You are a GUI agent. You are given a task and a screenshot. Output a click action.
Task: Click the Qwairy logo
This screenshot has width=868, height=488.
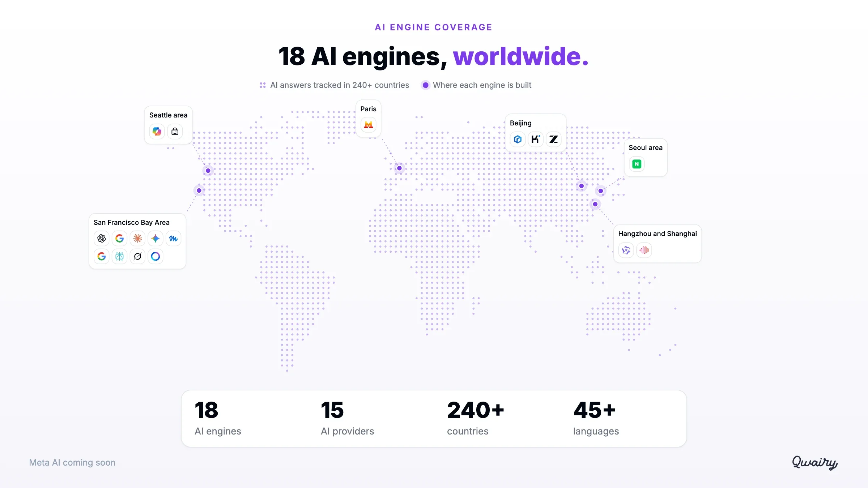click(815, 462)
